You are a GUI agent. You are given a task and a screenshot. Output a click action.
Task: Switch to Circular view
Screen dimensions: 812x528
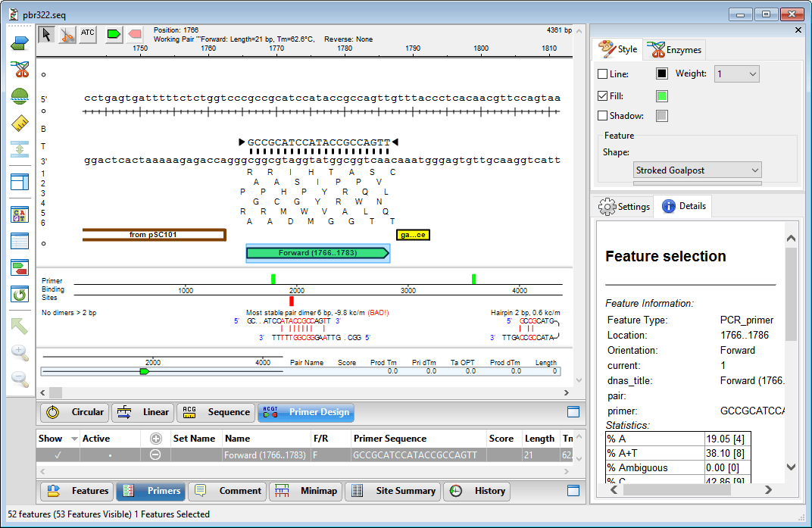point(75,412)
